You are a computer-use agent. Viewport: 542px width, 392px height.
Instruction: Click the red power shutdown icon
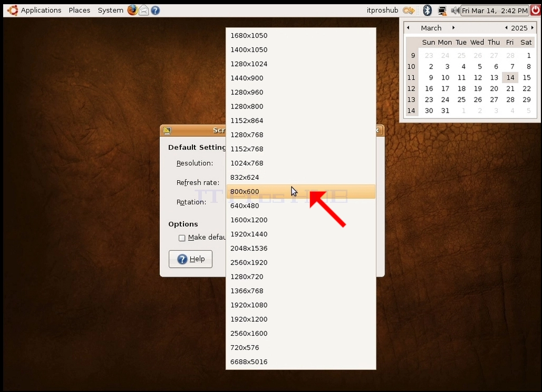pyautogui.click(x=536, y=11)
